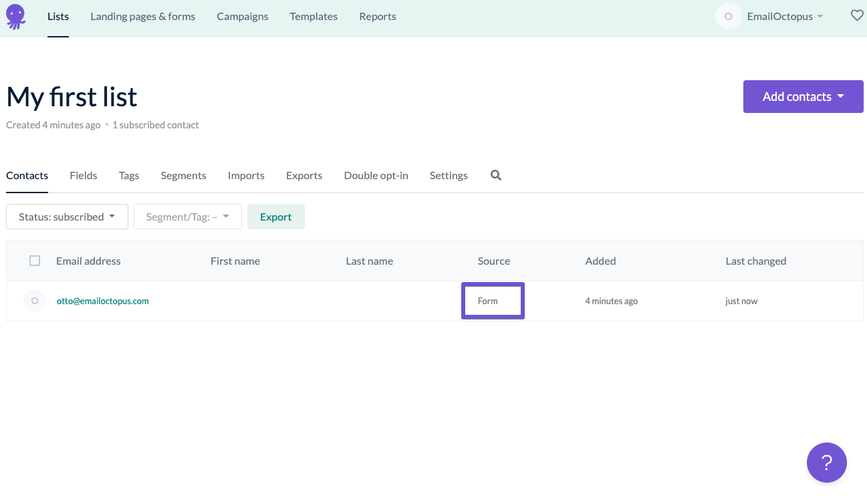Toggle selection of the Email address header checkbox
The image size is (867, 504).
[35, 261]
